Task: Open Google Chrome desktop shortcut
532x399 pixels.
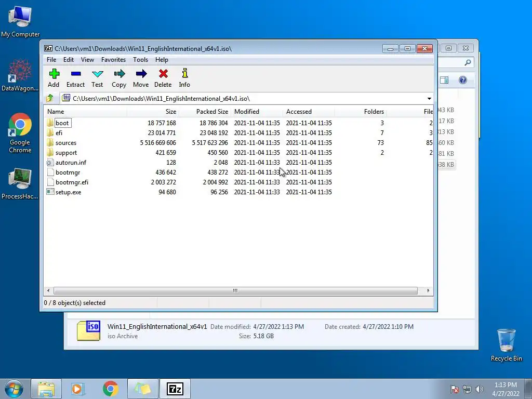Action: pos(20,133)
